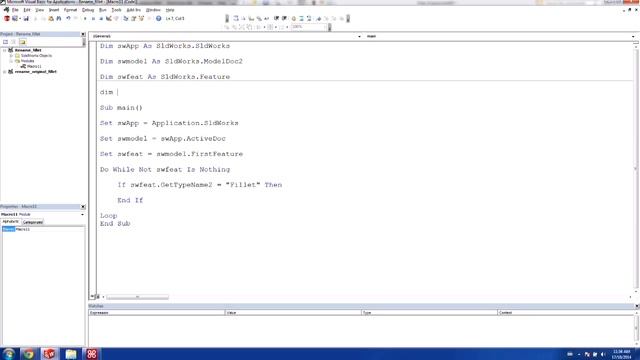This screenshot has width=640, height=360.
Task: Click the Design Mode icon
Action: pos(109,18)
